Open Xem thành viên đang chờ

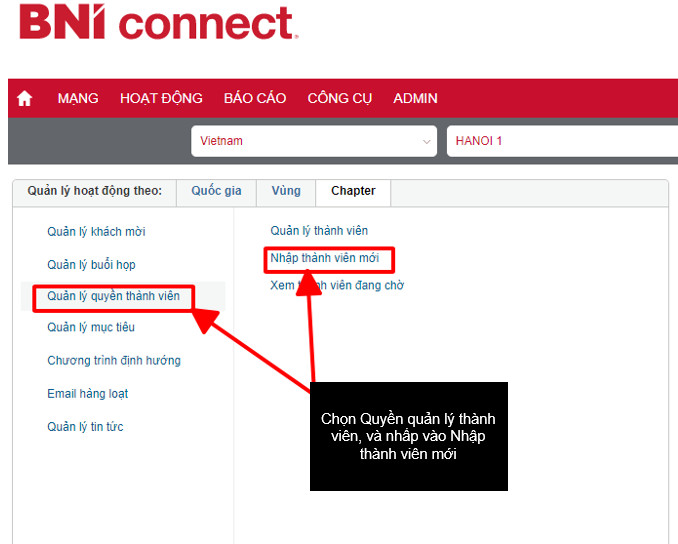(337, 285)
